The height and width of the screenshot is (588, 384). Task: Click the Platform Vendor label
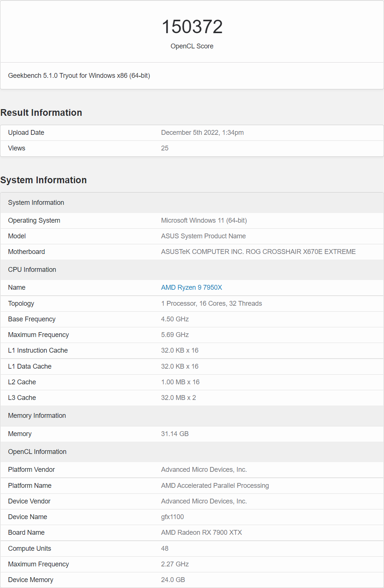coord(31,470)
